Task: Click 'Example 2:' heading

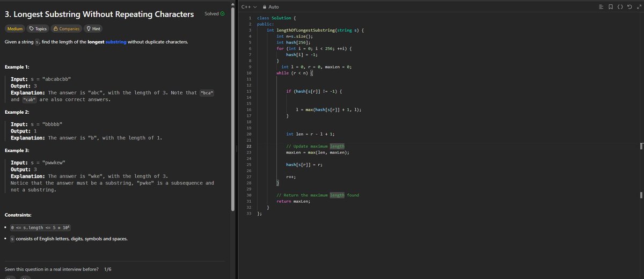Action: 17,112
